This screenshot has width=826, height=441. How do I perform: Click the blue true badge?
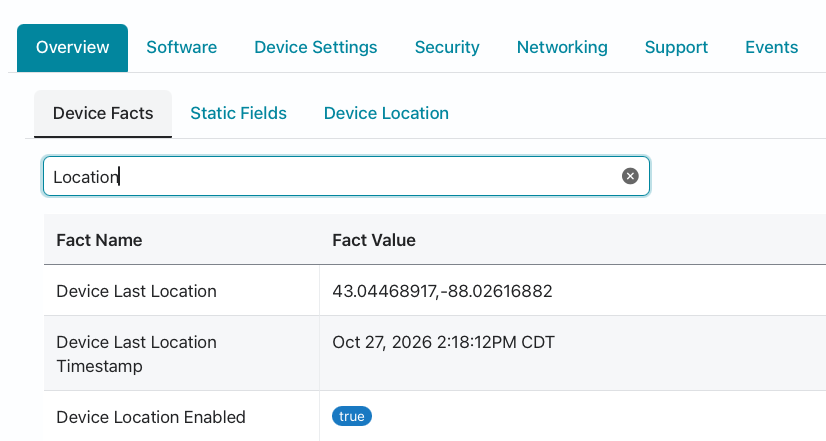[352, 416]
